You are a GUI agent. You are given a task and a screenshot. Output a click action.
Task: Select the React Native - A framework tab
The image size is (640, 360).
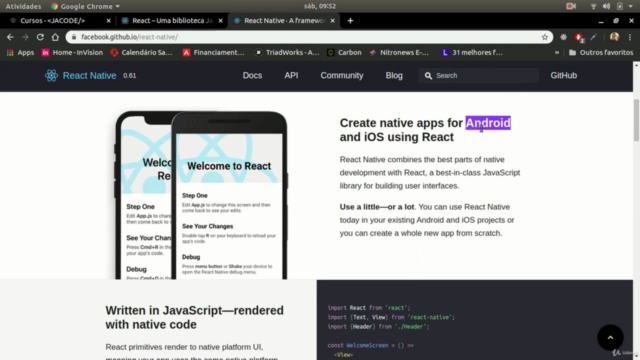pyautogui.click(x=284, y=21)
